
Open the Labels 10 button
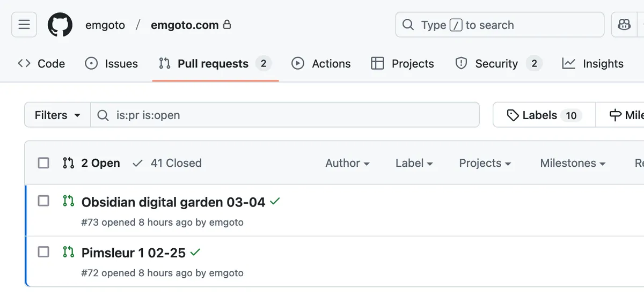544,115
